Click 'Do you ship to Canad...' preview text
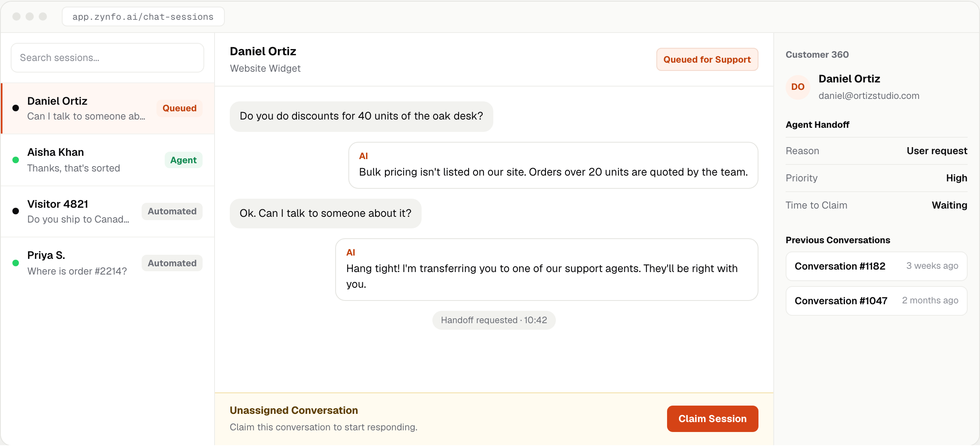Screen dimensions: 980x446 click(78, 219)
